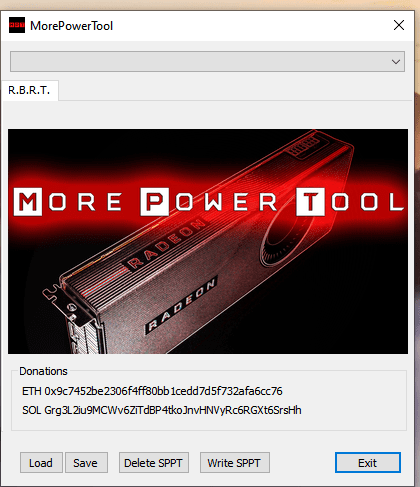Screen dimensions: 420x487
Task: Click the Load button
Action: tap(41, 463)
